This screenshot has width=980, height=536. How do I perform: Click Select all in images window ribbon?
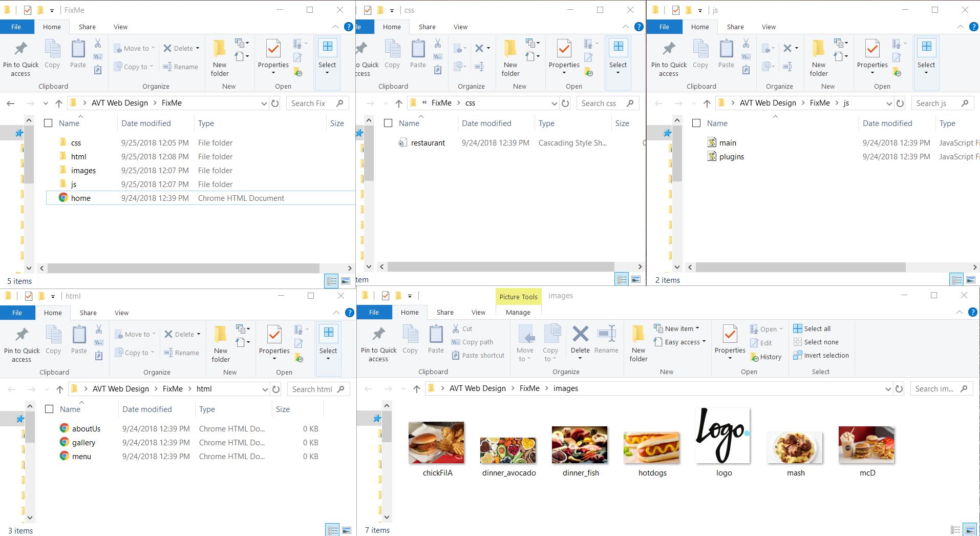coord(812,328)
